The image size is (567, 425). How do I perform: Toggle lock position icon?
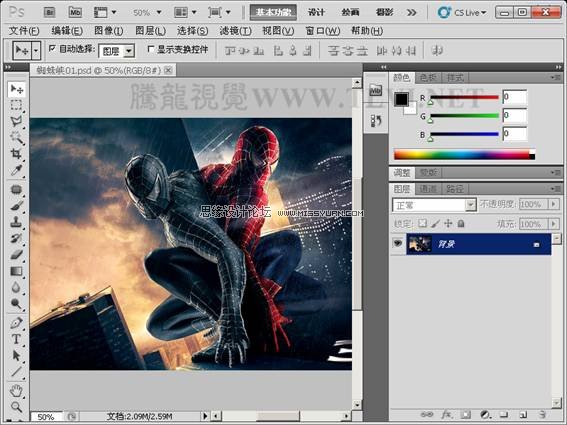point(448,224)
